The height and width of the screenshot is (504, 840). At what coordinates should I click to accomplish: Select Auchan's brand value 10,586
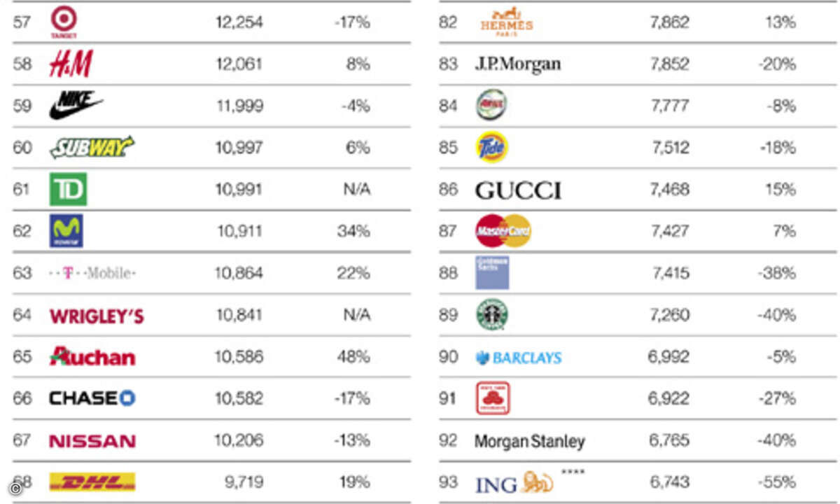239,356
